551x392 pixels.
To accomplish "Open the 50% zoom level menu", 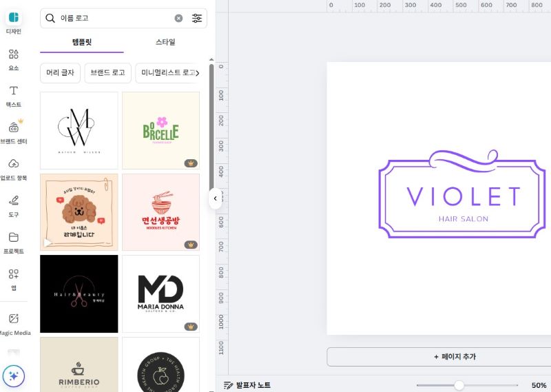I will pyautogui.click(x=539, y=385).
